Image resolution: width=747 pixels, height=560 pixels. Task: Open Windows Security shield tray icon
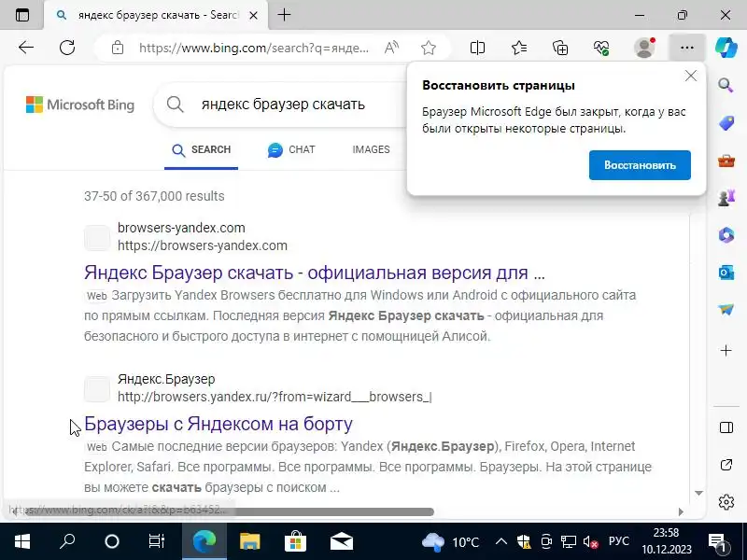(524, 541)
